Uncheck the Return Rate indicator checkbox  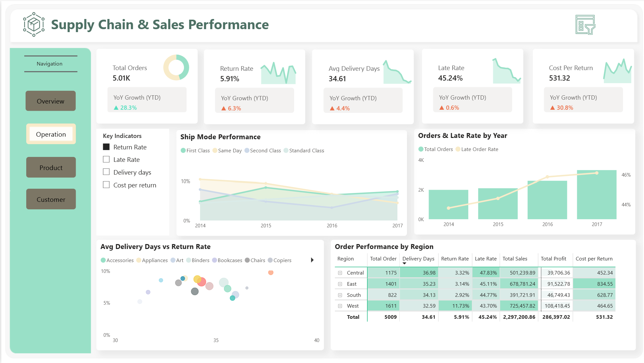tap(106, 147)
